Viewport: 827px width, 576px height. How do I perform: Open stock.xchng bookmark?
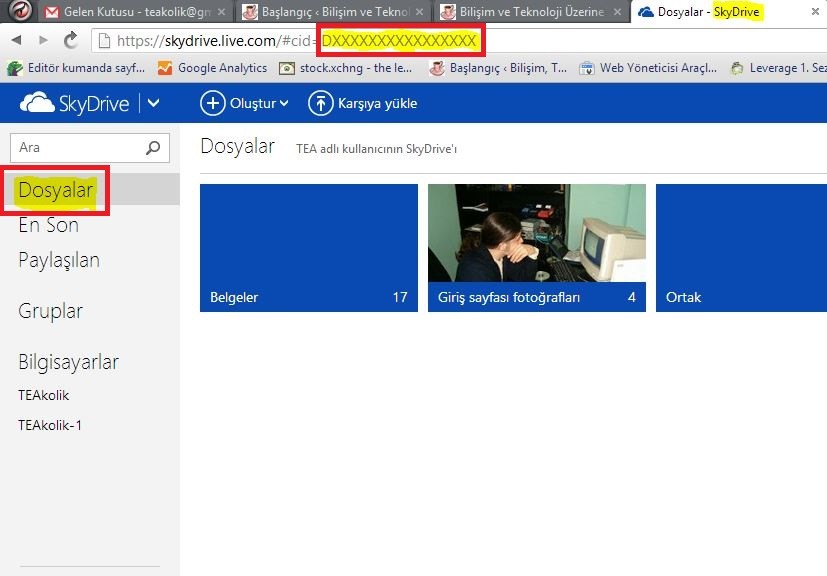coord(345,68)
